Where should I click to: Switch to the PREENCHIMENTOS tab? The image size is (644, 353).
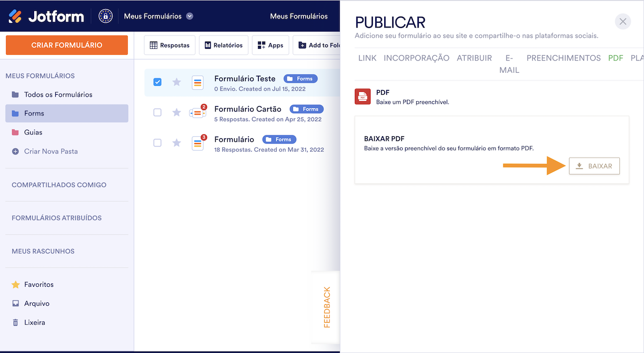coord(564,58)
